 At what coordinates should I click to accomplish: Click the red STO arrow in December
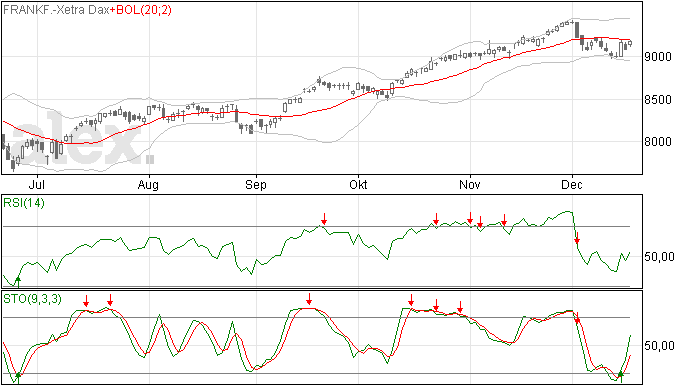point(577,318)
